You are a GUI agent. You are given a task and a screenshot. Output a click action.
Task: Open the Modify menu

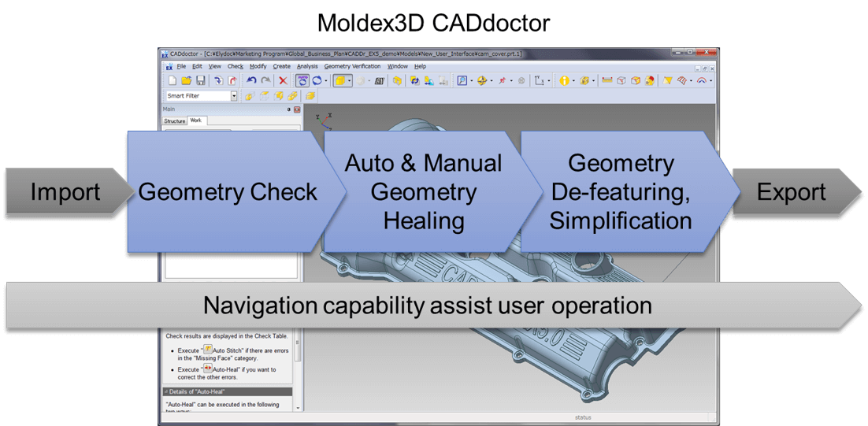click(258, 66)
